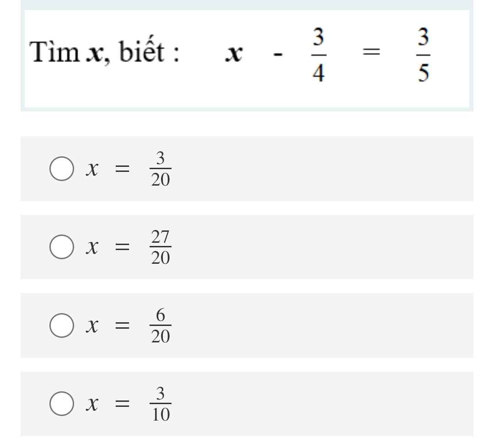The image size is (494, 448).
Task: Click the x variable in the 27/20 option
Action: coord(93,248)
